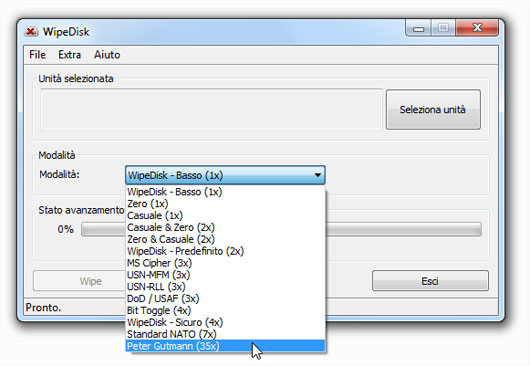Choose WipeDisk - Basso (1x) from list
The height and width of the screenshot is (366, 530).
click(x=225, y=192)
